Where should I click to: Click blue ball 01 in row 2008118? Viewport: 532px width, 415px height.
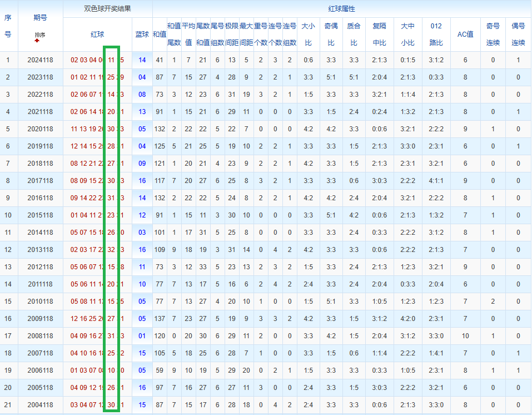[x=142, y=336]
